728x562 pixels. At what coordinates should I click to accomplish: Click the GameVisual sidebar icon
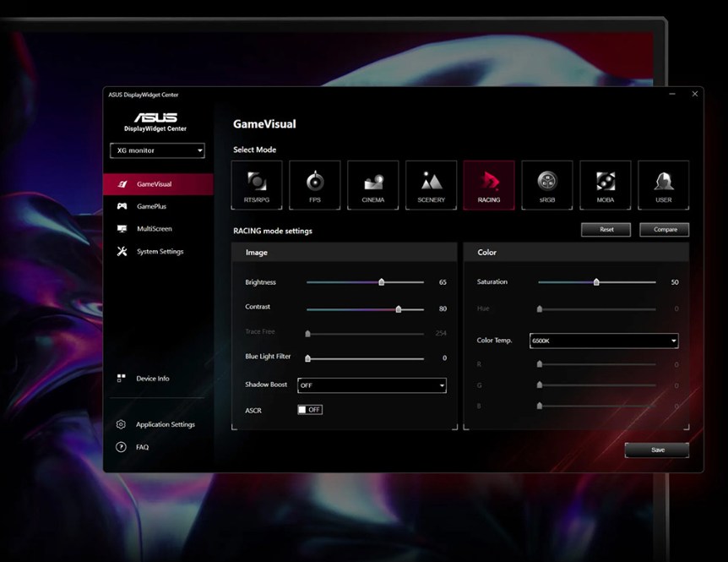click(122, 184)
